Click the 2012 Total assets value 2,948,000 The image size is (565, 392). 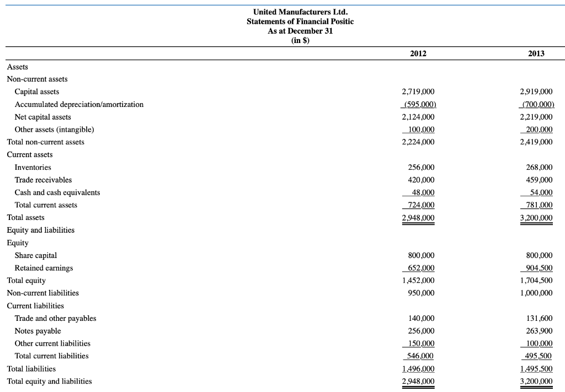pos(418,217)
